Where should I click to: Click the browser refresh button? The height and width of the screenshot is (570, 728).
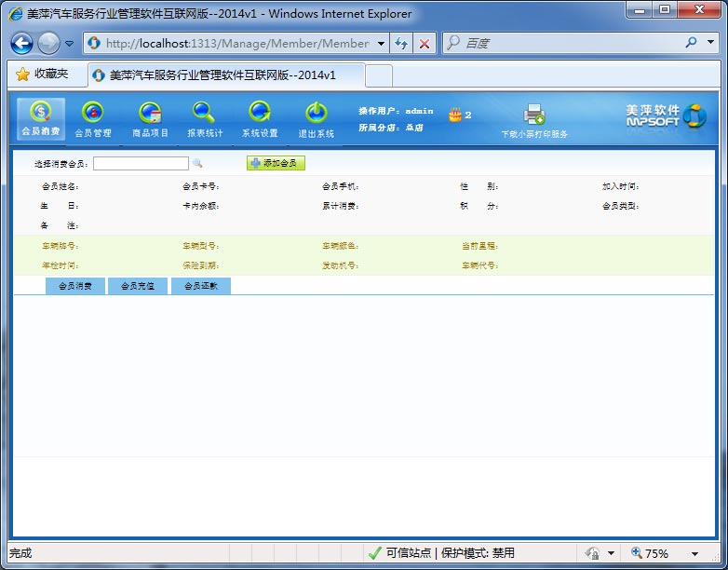[x=401, y=44]
